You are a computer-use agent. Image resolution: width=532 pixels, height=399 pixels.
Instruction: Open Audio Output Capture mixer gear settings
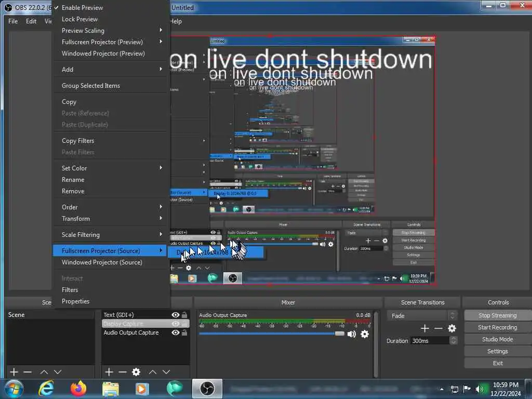(x=365, y=334)
